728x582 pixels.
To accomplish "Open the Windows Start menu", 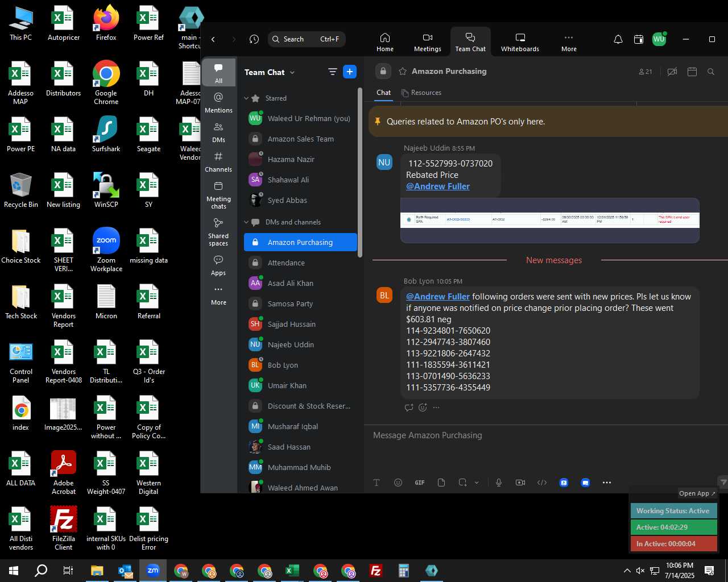I will [x=14, y=571].
